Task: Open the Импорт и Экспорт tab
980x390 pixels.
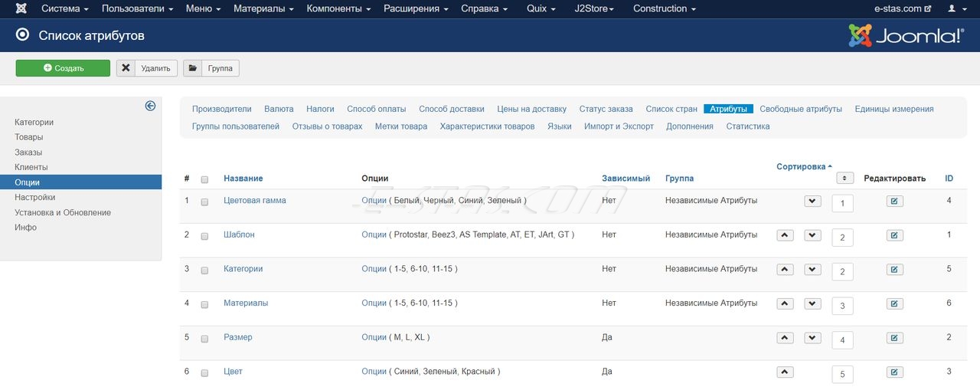Action: coord(619,126)
